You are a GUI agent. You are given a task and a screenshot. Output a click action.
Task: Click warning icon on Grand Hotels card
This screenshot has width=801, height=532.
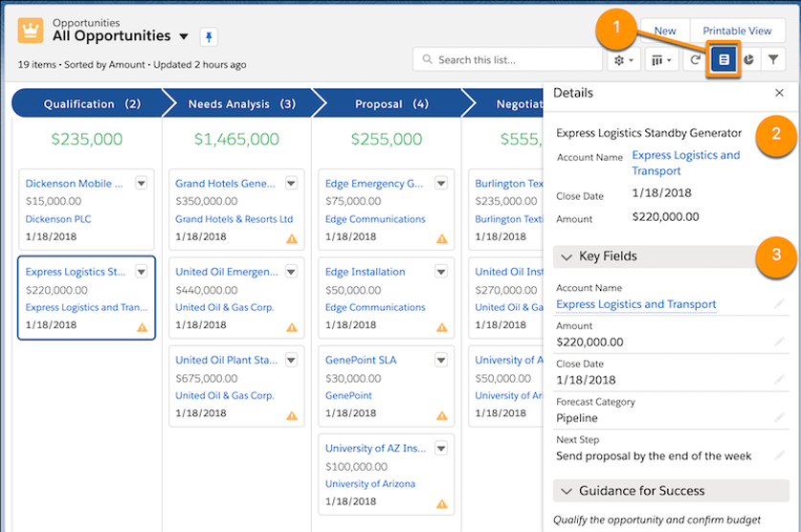[292, 239]
